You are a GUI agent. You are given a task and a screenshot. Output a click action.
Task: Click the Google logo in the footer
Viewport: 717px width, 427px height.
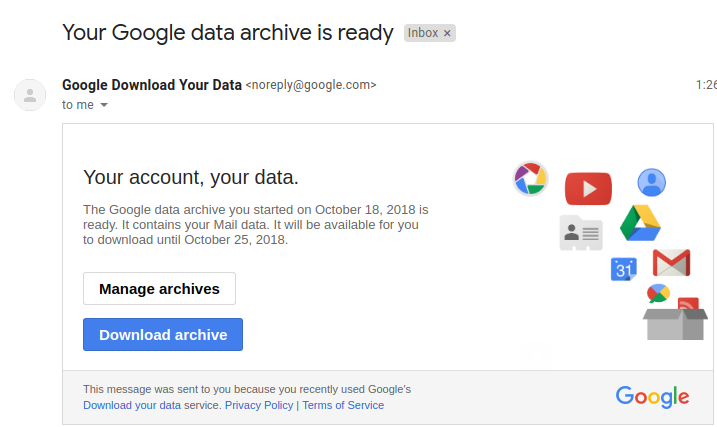pyautogui.click(x=652, y=396)
